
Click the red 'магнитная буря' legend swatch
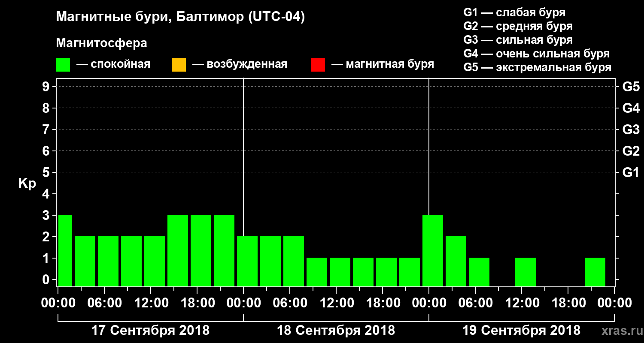[318, 65]
